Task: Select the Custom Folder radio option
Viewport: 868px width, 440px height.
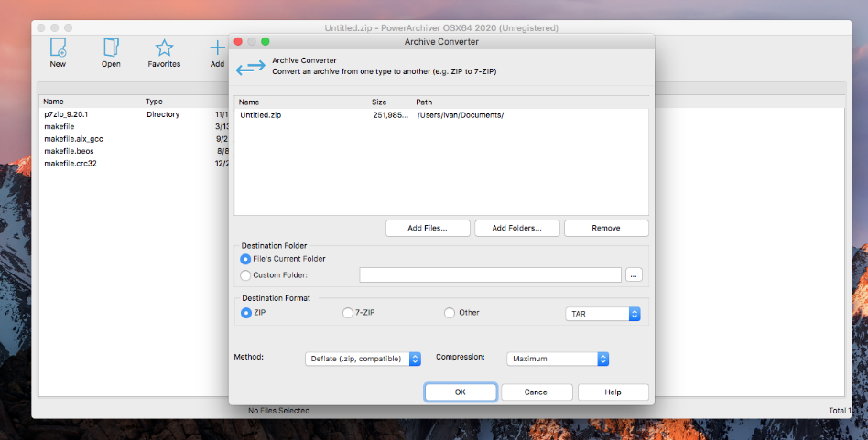Action: tap(245, 274)
